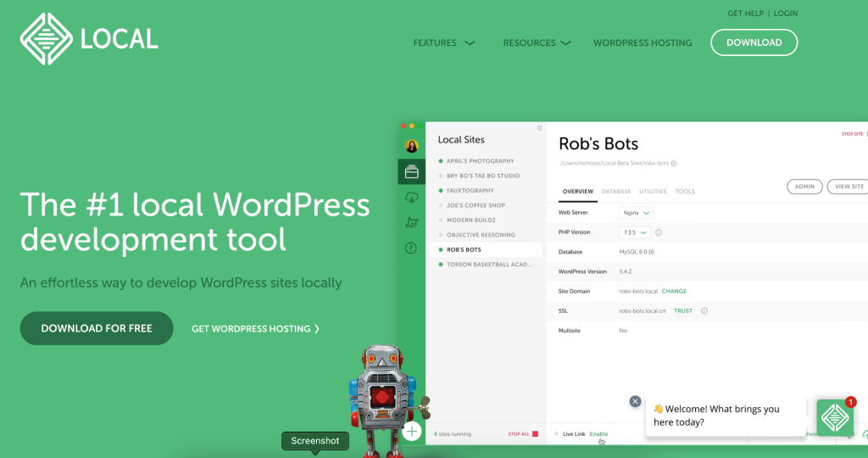Open the chat widget launcher icon

click(x=835, y=417)
